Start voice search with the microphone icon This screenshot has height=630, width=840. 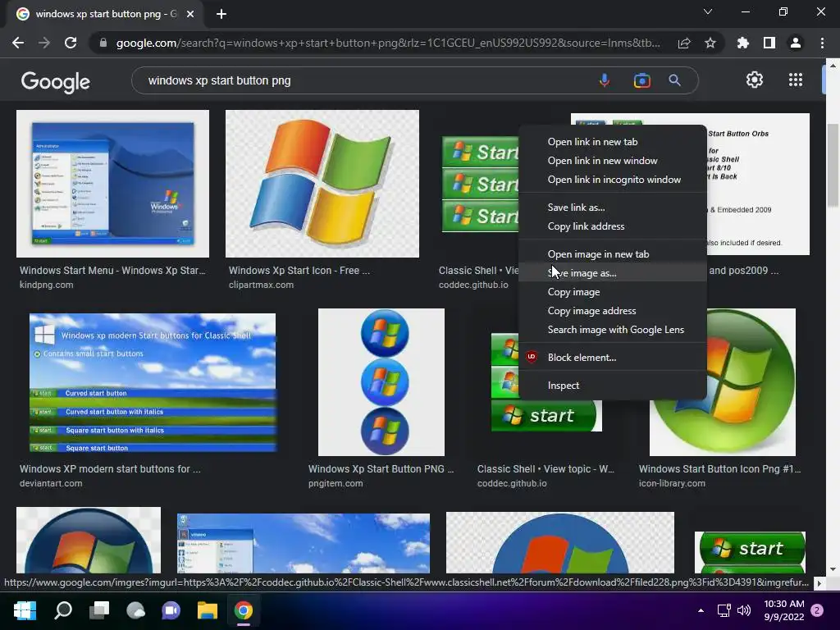pos(605,80)
